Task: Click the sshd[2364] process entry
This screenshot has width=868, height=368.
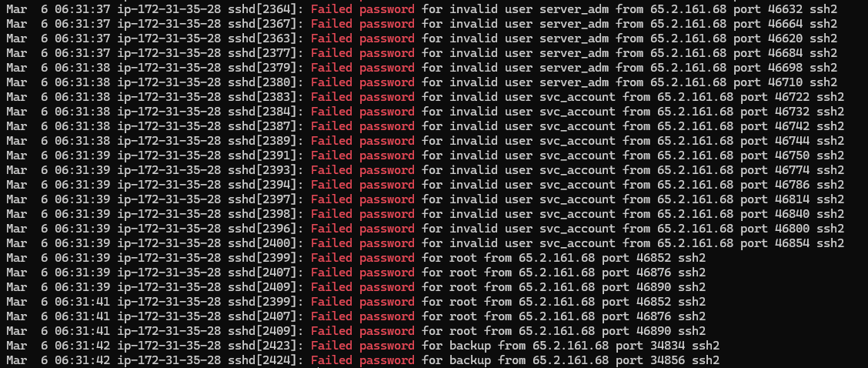Action: tap(265, 9)
